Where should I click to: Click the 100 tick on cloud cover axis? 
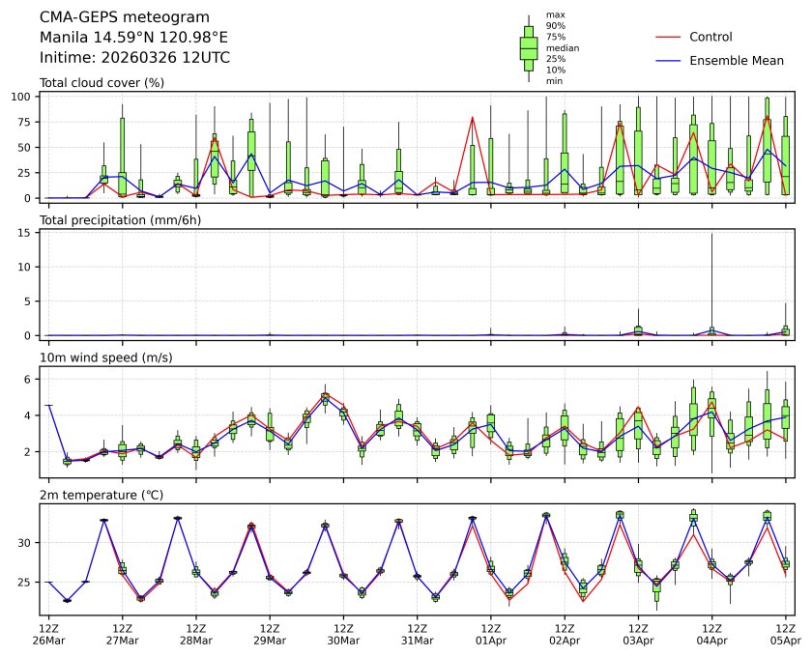click(x=23, y=97)
